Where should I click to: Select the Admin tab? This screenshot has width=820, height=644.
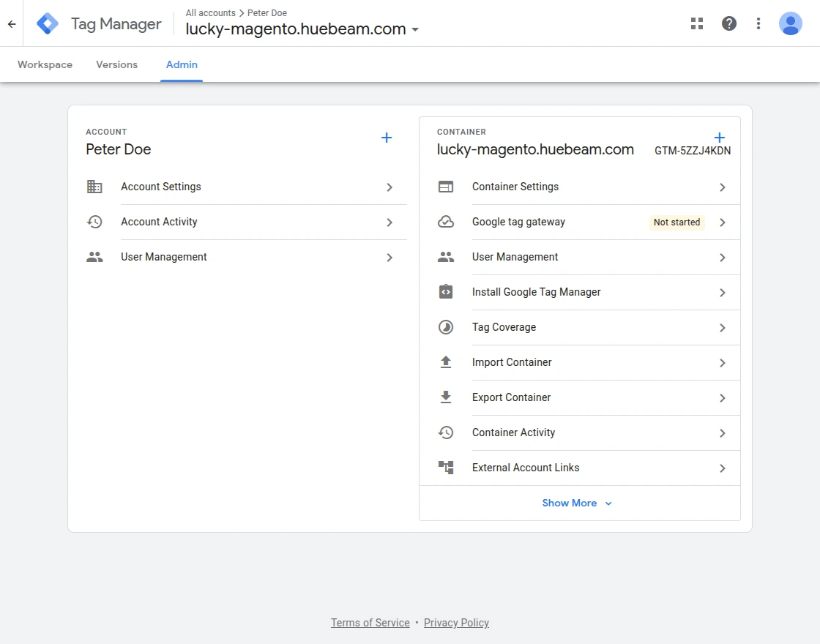182,64
